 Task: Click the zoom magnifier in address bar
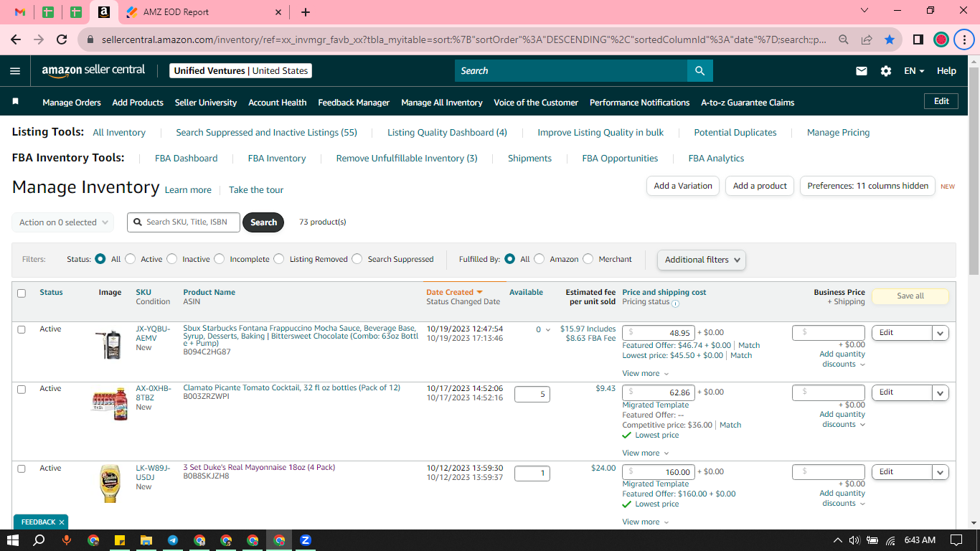[844, 40]
